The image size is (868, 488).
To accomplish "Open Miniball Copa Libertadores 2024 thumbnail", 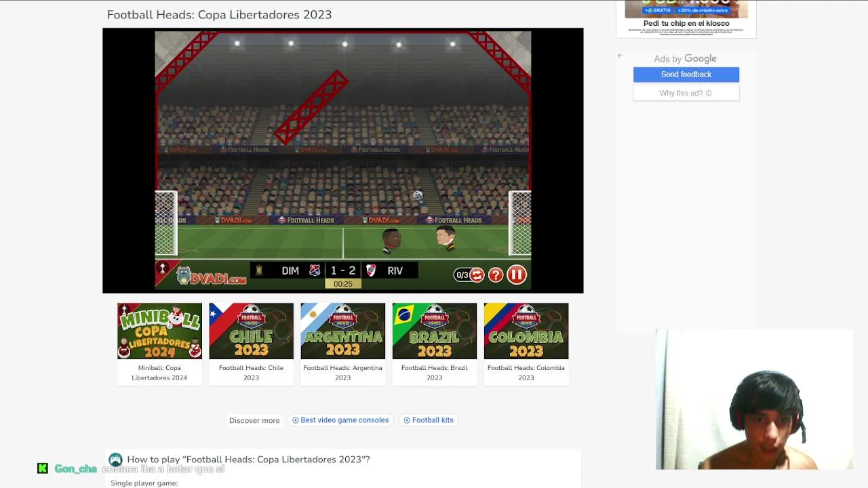I will click(159, 331).
